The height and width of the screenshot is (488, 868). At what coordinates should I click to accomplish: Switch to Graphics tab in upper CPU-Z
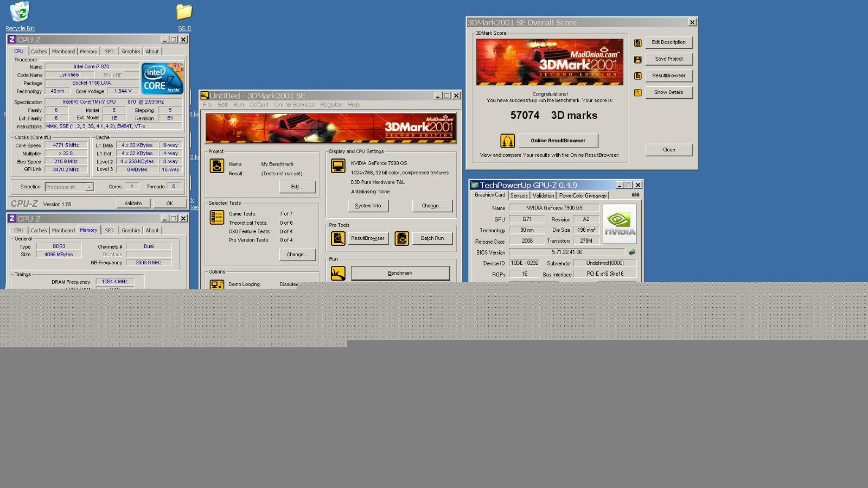click(x=131, y=52)
